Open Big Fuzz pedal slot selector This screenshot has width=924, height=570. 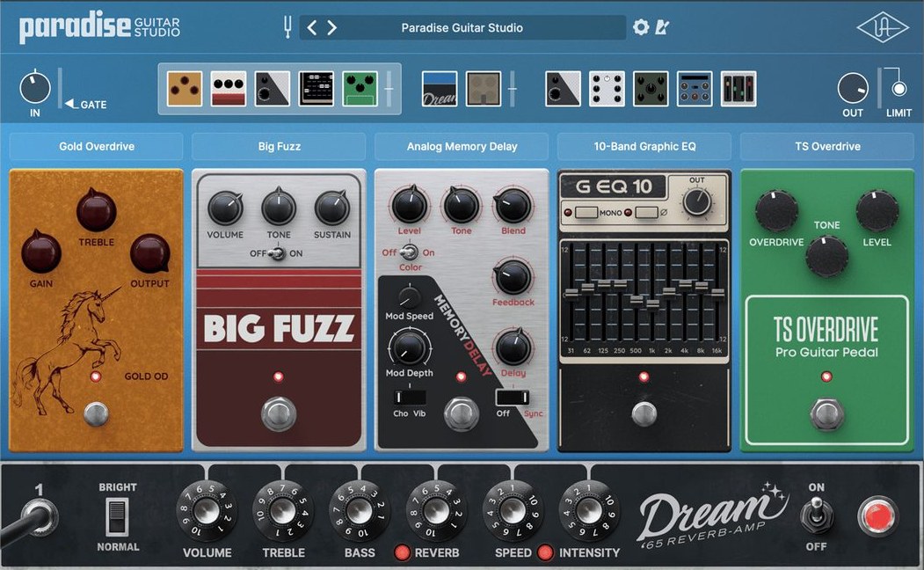(x=280, y=146)
